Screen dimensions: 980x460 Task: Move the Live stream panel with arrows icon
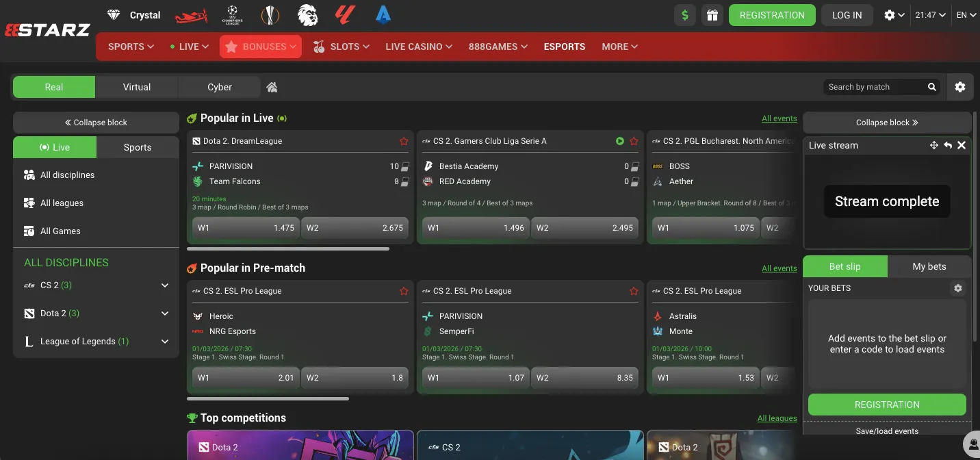(x=933, y=145)
